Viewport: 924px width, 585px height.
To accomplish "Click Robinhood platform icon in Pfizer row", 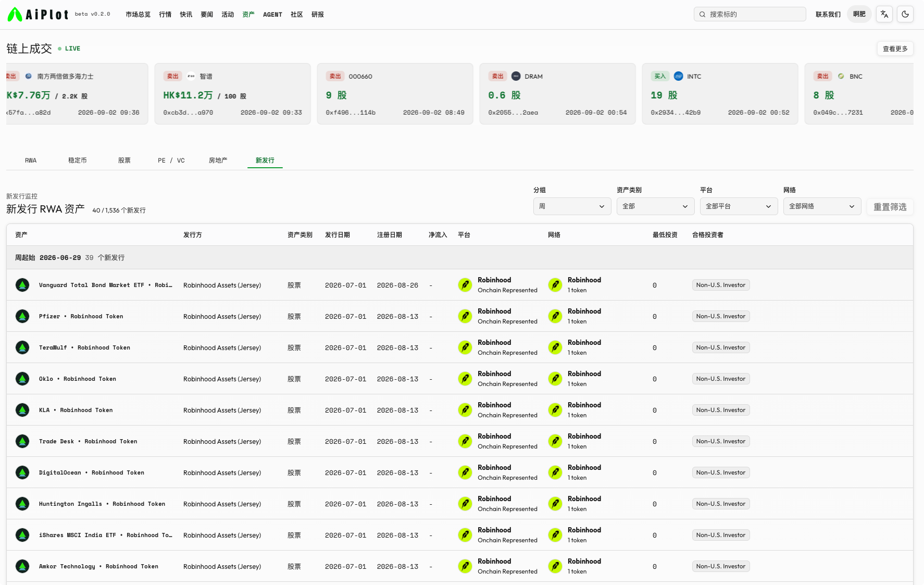I will (x=465, y=316).
